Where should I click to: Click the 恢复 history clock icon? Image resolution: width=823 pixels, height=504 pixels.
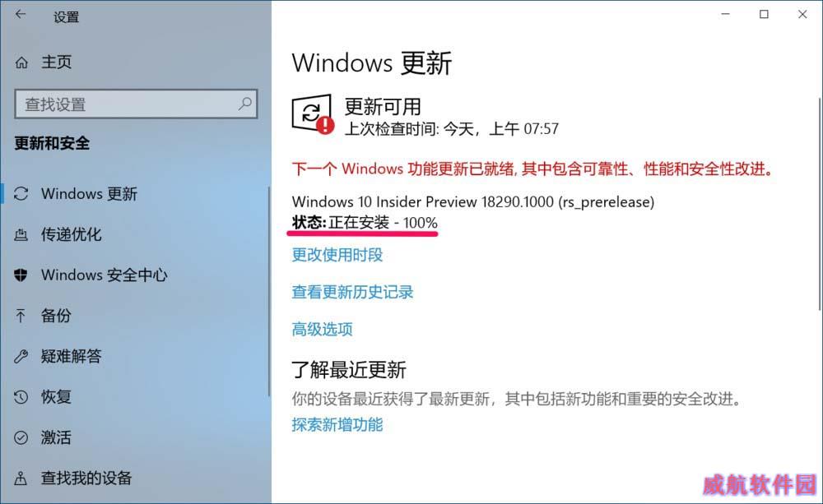21,397
